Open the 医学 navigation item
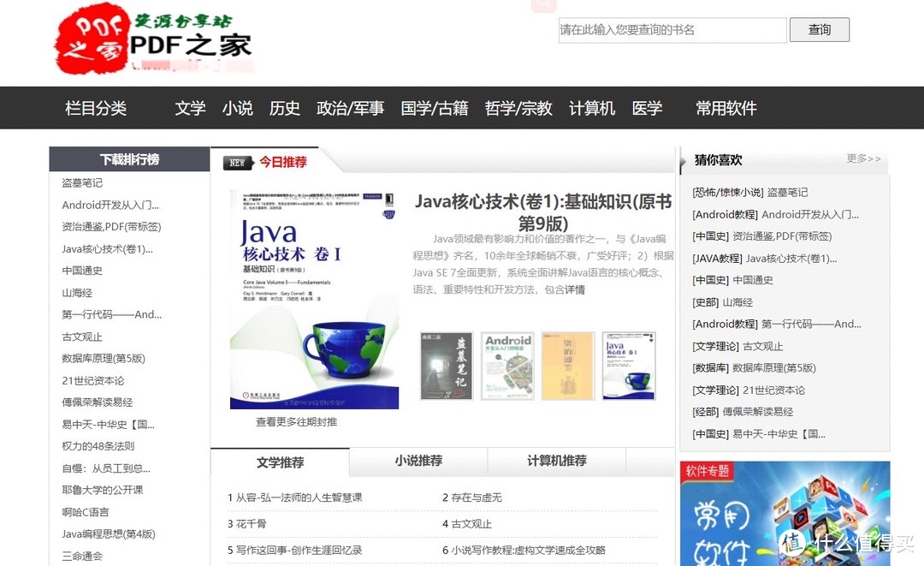 [x=647, y=108]
